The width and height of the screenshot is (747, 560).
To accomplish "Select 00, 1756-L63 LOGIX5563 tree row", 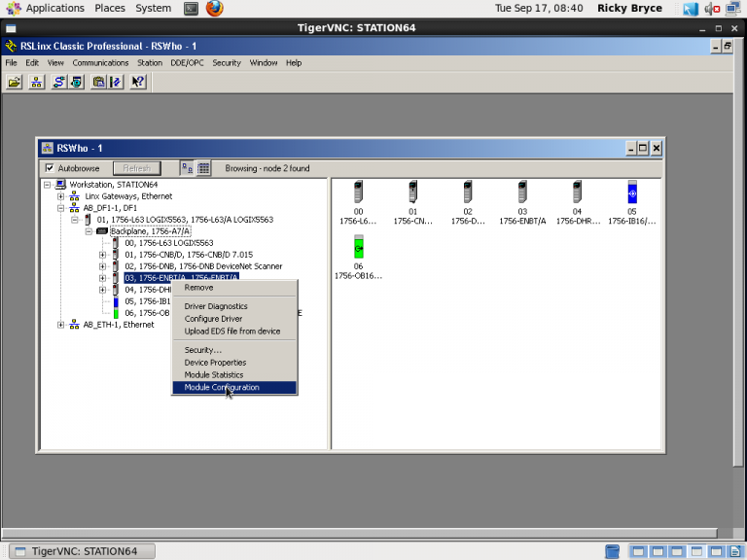I will click(169, 243).
